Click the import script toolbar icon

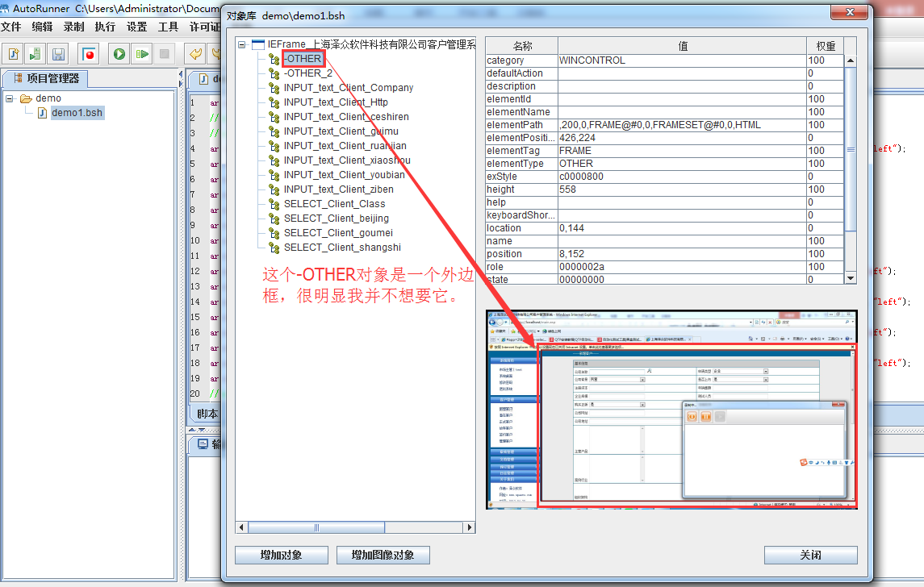click(x=36, y=54)
